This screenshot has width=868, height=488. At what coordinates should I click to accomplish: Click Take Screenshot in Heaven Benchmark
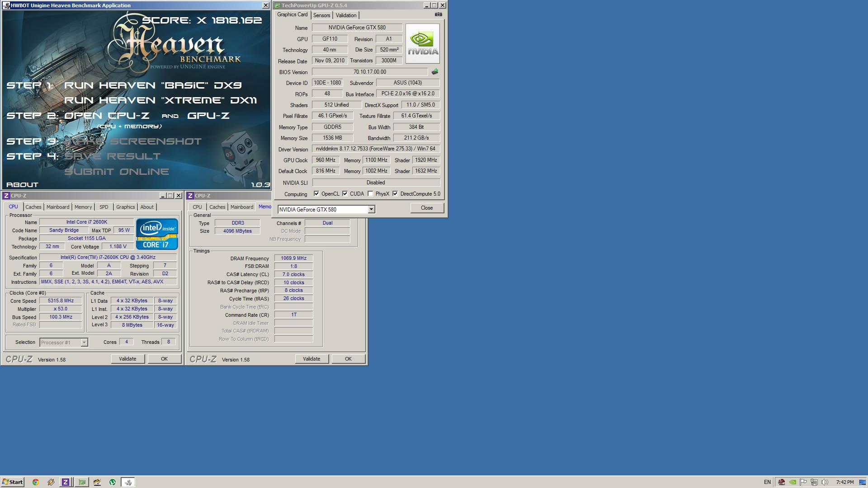(132, 141)
